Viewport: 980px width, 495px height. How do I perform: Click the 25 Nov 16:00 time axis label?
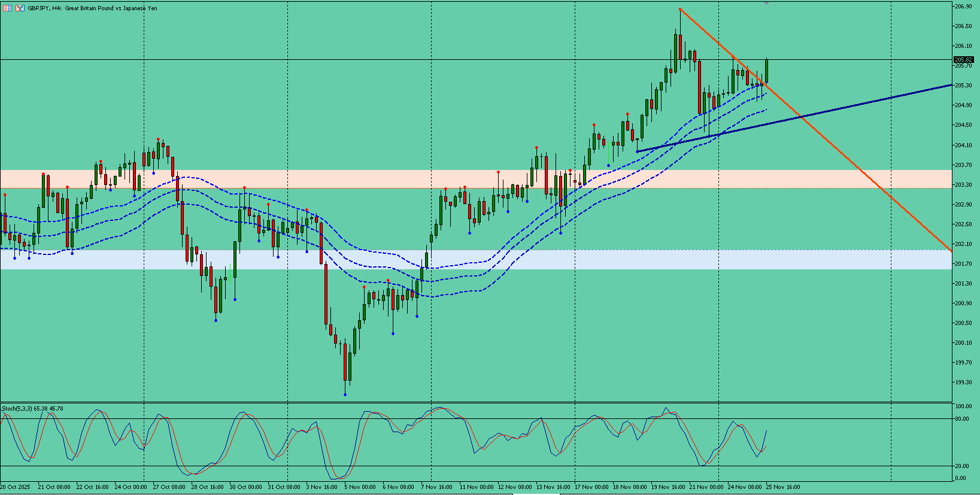tap(783, 487)
